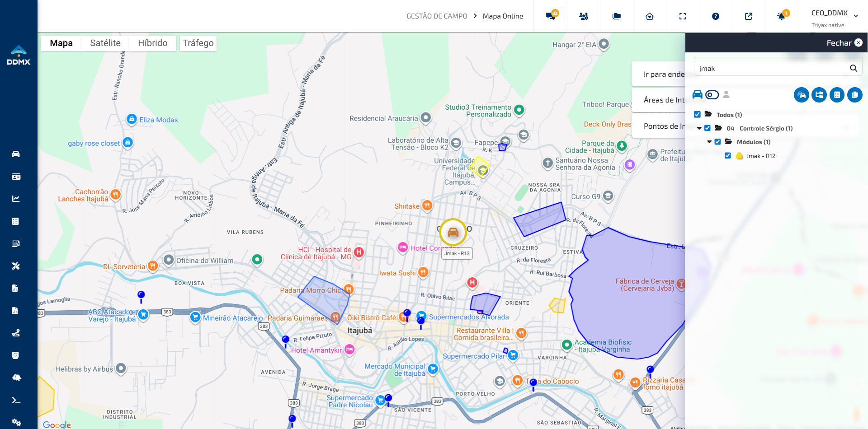The image size is (868, 429).
Task: Toggle fullscreen mode icon
Action: [683, 16]
